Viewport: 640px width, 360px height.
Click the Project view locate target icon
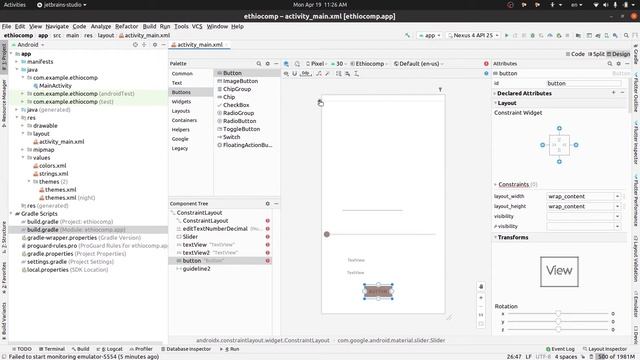(135, 45)
